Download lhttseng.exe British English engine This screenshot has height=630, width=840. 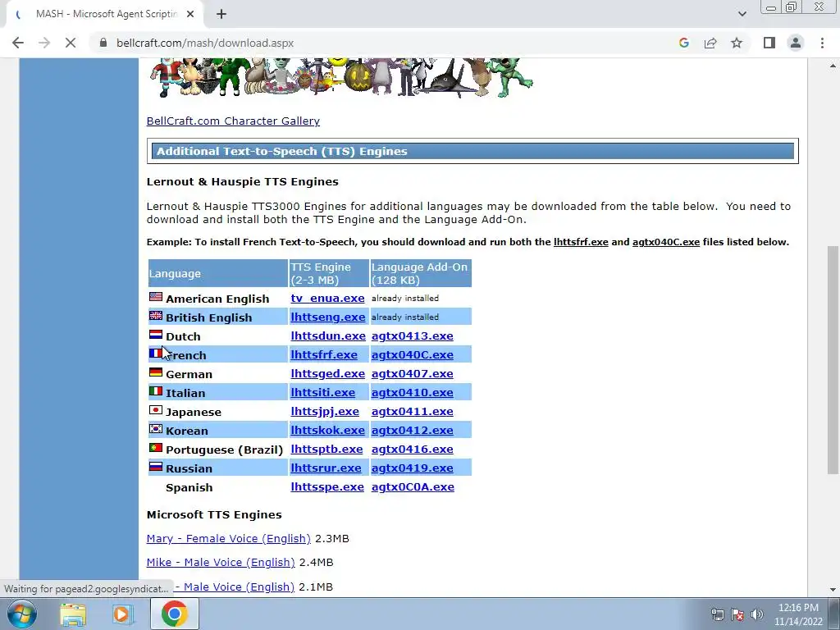[328, 317]
